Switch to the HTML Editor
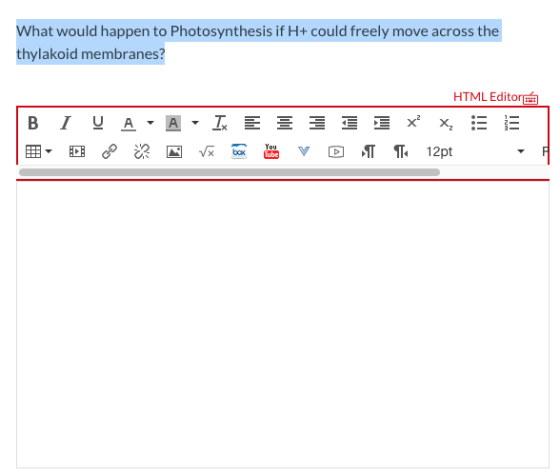 click(488, 97)
